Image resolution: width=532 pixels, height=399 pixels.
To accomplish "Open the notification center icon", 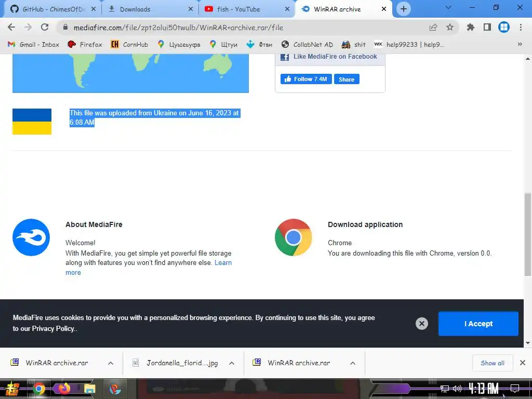I will pyautogui.click(x=515, y=389).
